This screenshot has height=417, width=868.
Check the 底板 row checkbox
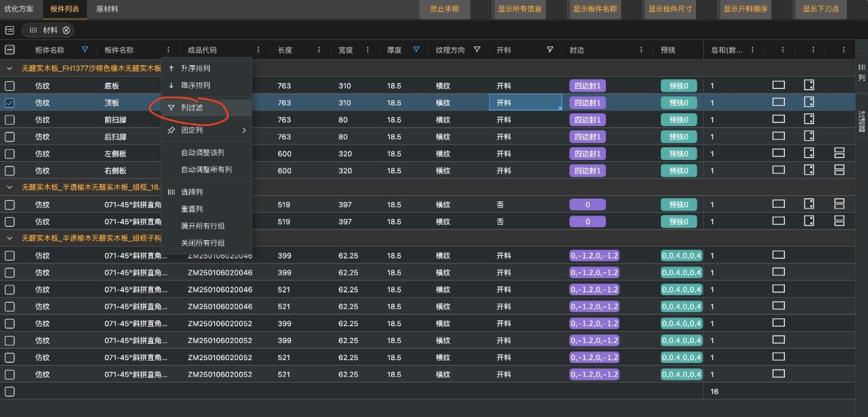10,86
